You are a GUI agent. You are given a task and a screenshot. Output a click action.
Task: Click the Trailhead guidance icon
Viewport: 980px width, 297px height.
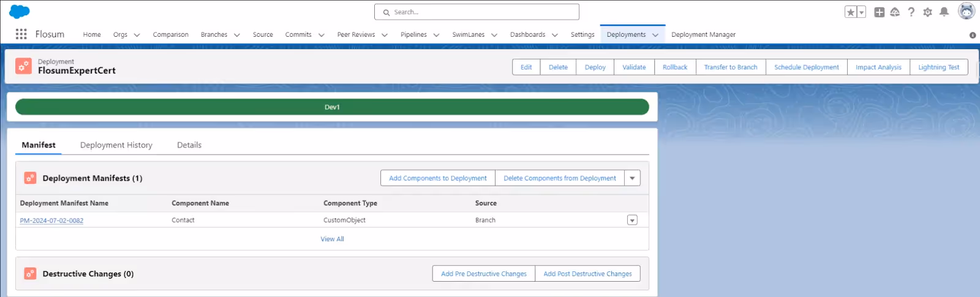click(895, 12)
